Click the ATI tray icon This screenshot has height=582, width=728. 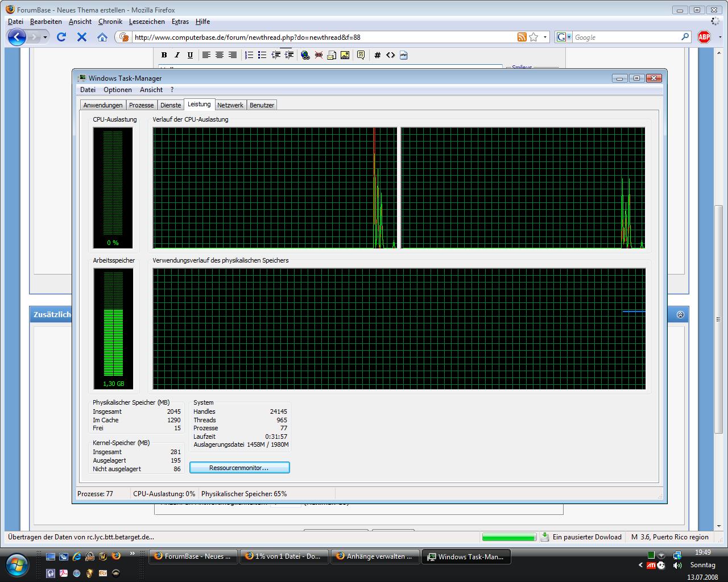coord(652,566)
